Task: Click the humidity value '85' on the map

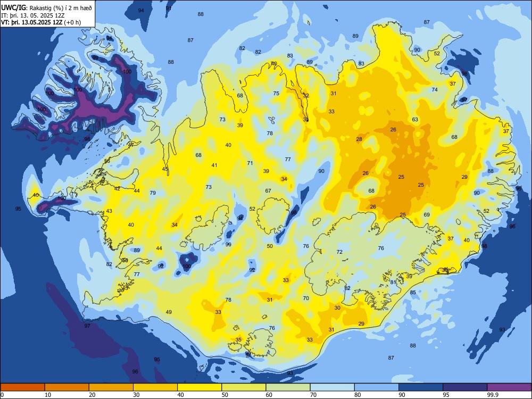Action: click(413, 293)
